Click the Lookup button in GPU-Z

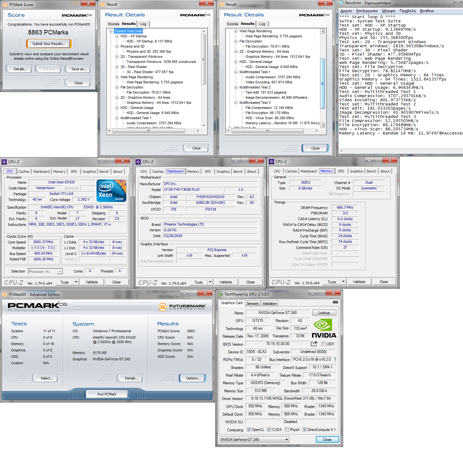pos(324,313)
